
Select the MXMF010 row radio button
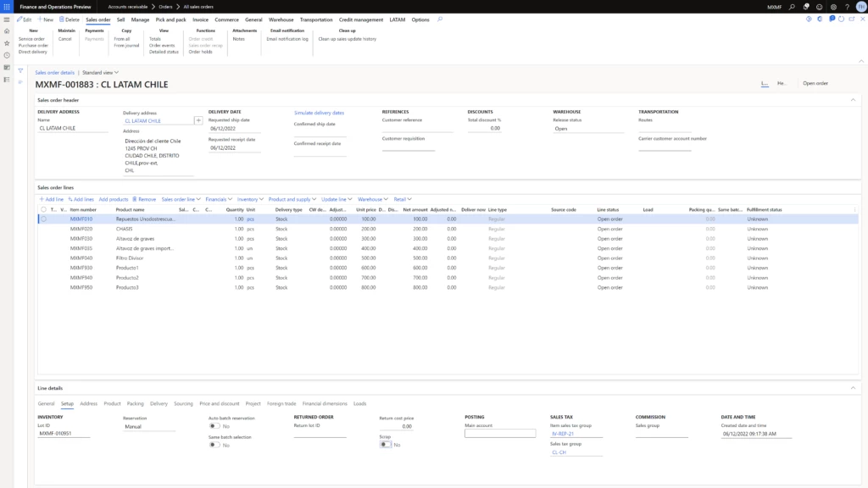[x=43, y=219]
